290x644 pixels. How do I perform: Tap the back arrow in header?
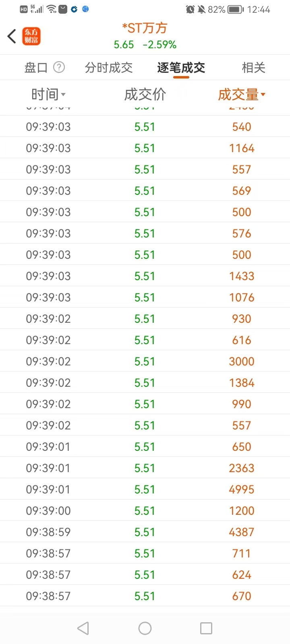12,36
